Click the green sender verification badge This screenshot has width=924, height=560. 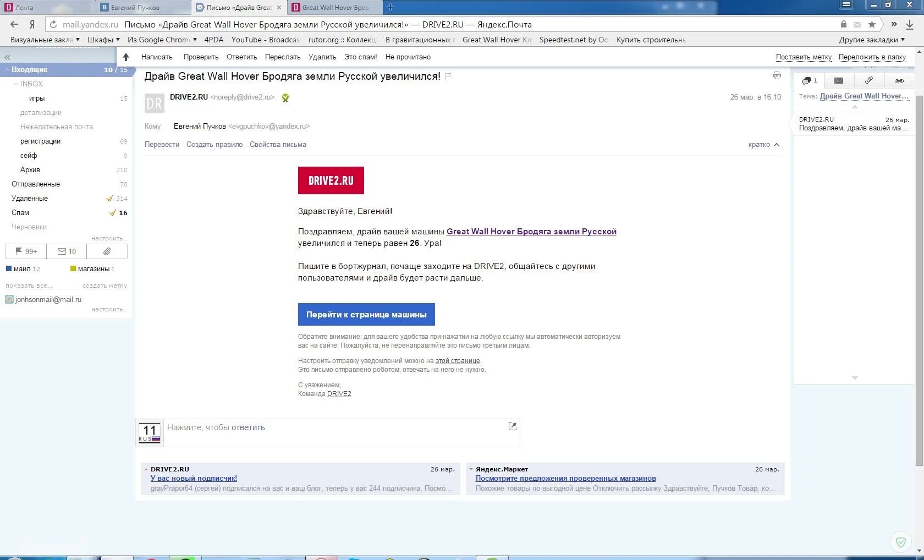pos(285,98)
